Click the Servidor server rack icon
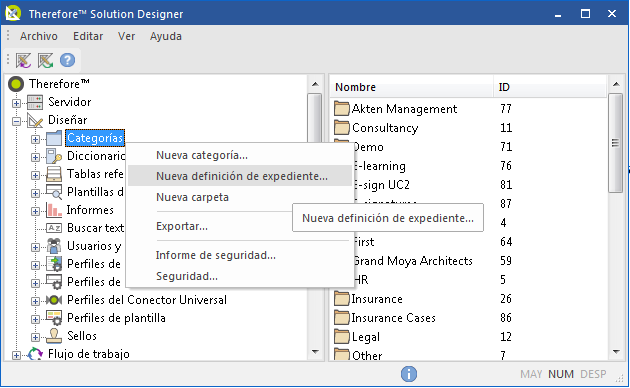The height and width of the screenshot is (388, 630). 35,102
